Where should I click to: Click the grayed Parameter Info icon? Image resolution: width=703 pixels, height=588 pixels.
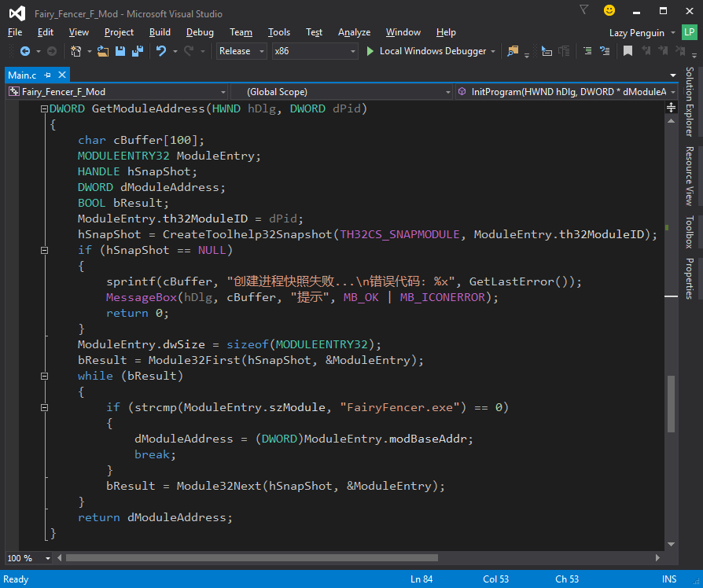[x=564, y=51]
